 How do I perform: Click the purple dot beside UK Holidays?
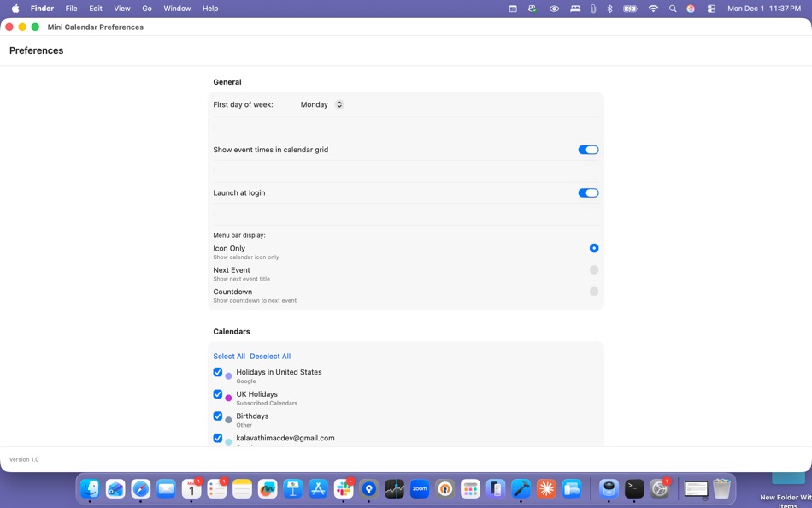227,398
